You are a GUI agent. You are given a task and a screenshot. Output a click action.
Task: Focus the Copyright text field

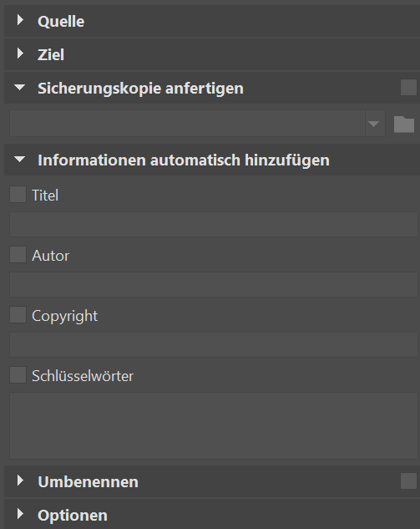click(214, 345)
